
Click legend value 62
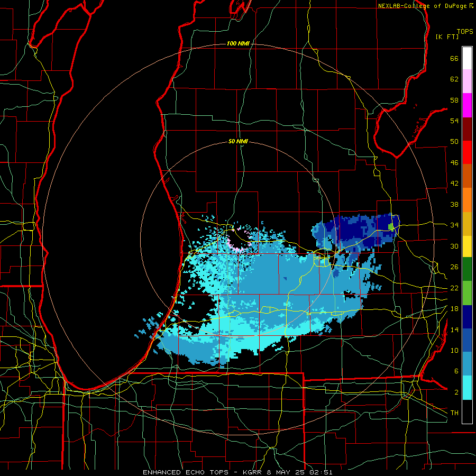point(454,79)
